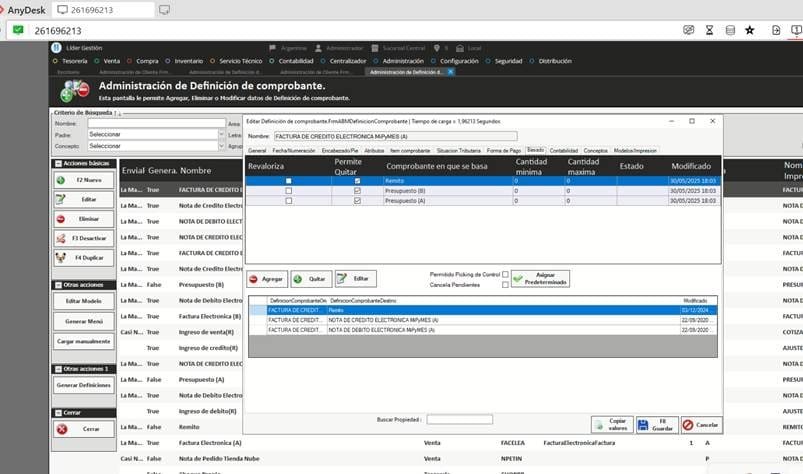
Task: Click the AnyDesk favorite star icon
Action: (x=750, y=30)
